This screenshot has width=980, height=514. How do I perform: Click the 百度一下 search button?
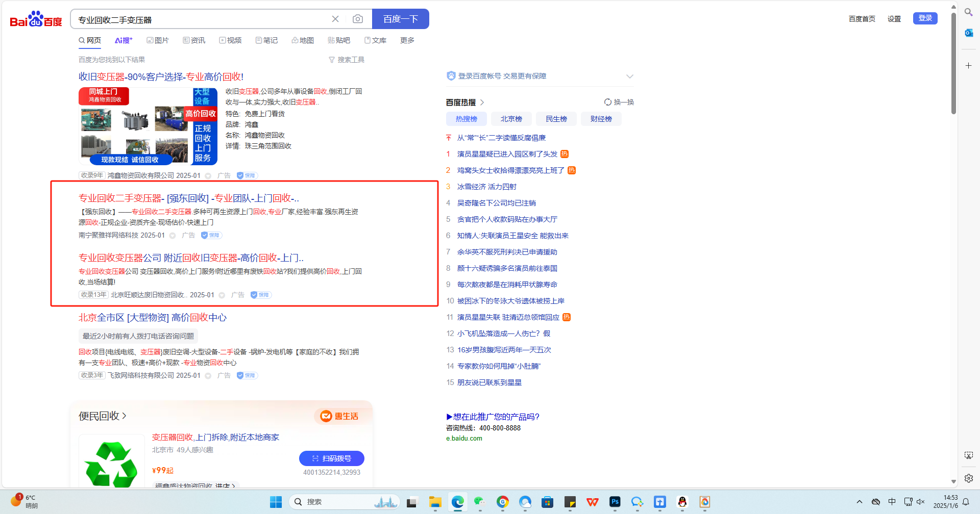click(x=400, y=19)
